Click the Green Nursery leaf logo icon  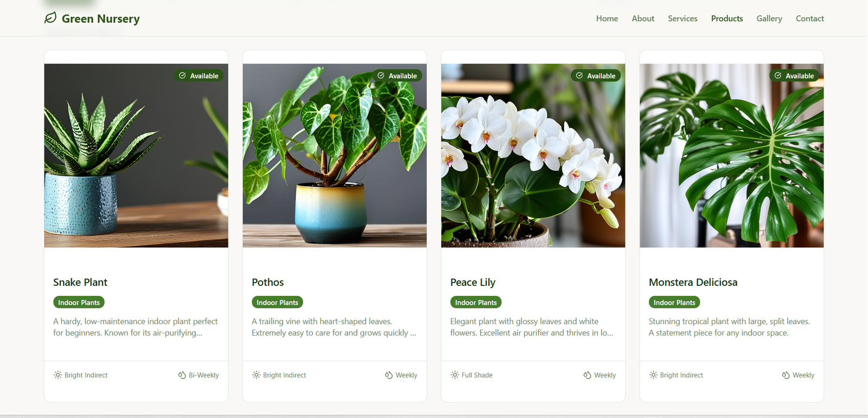pyautogui.click(x=50, y=18)
